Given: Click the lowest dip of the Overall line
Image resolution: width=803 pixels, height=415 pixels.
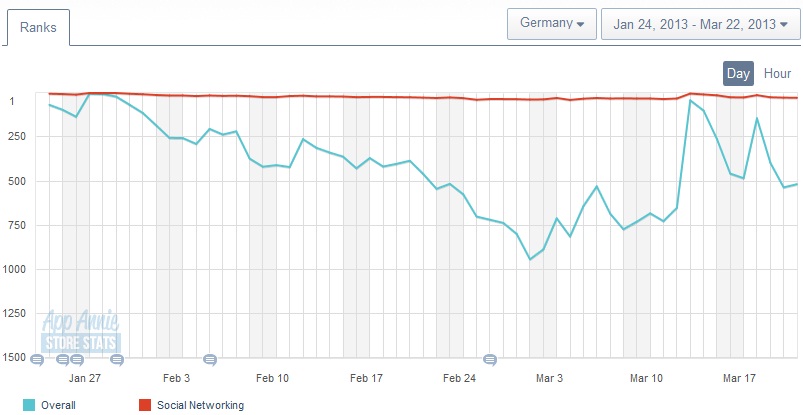Looking at the screenshot, I should (530, 259).
